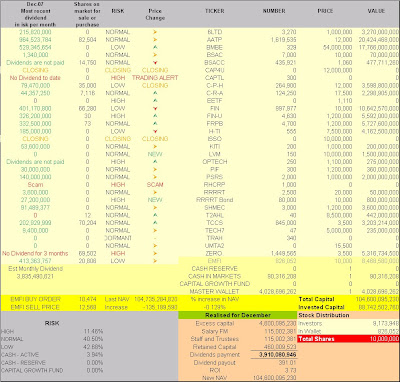Select the 'No Dividend to date' cell

pos(35,78)
